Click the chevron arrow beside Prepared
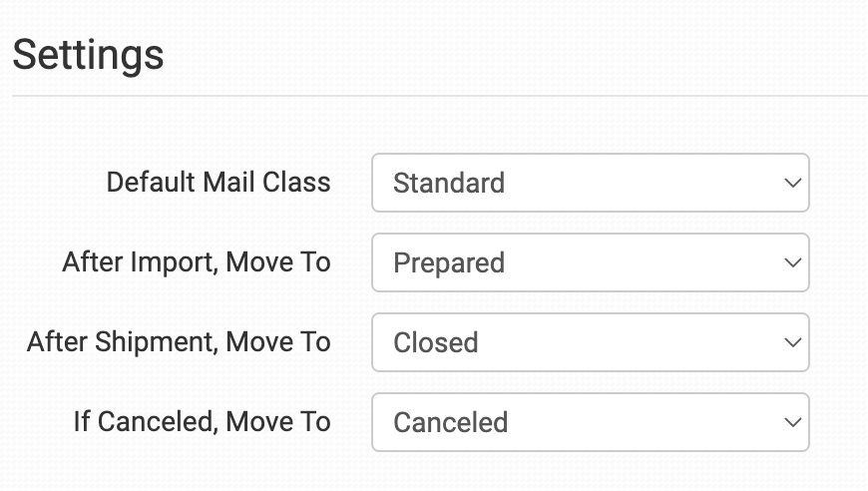The image size is (868, 491). tap(793, 263)
